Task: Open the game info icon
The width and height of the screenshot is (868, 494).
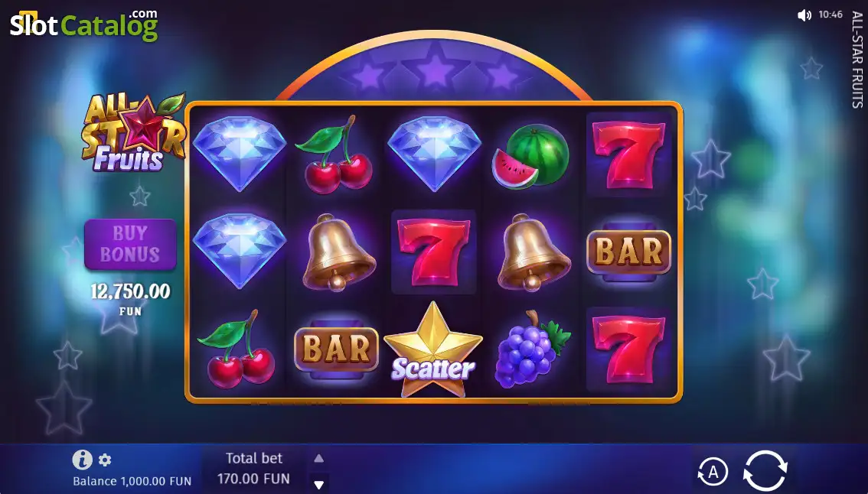Action: tap(82, 460)
